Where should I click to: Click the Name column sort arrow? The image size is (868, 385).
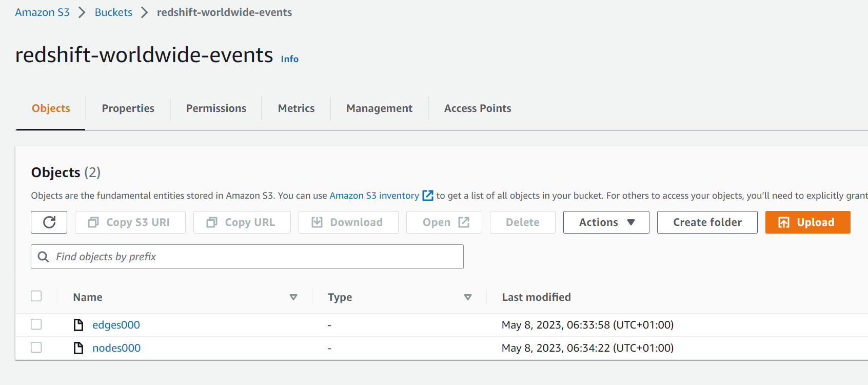tap(293, 297)
